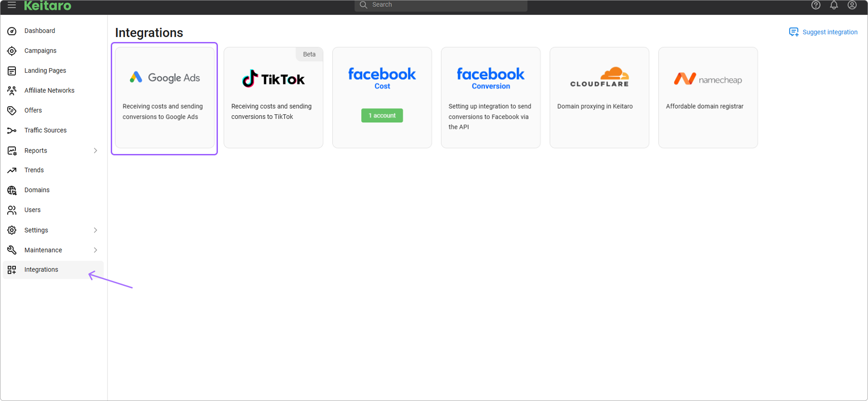Click the Traffic Sources icon

coord(12,131)
